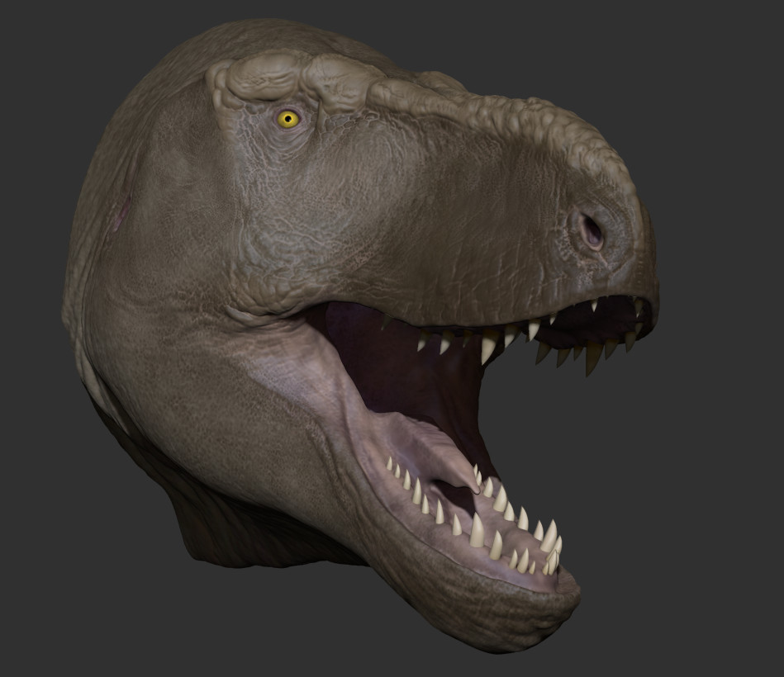Select the nostril on the snout
784x677 pixels.
592,231
